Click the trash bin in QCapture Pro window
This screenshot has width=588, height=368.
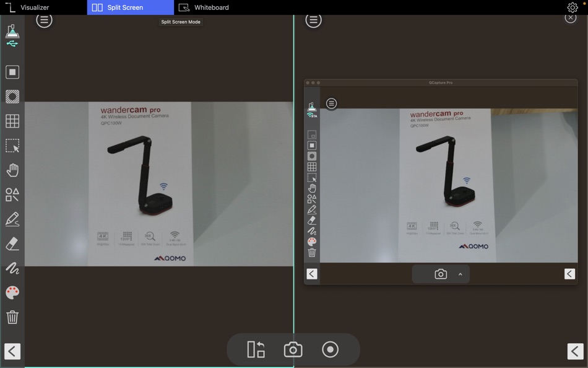311,252
